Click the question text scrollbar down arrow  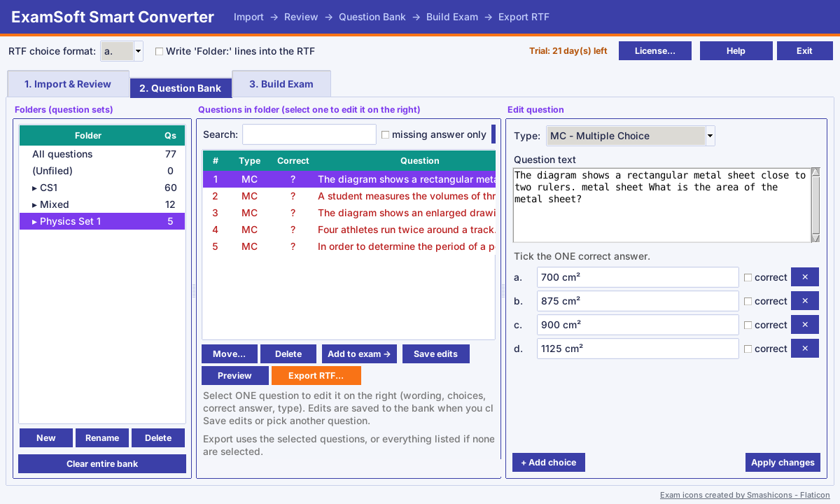(x=815, y=238)
